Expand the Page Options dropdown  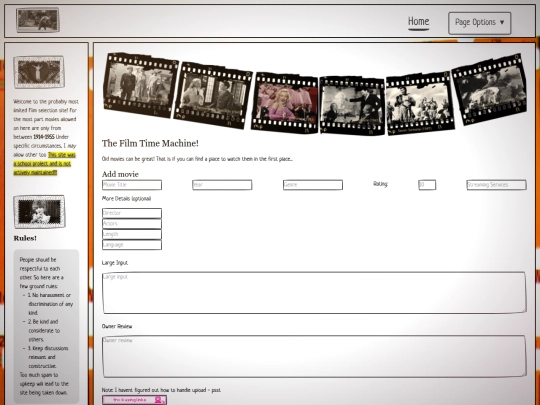(x=479, y=23)
